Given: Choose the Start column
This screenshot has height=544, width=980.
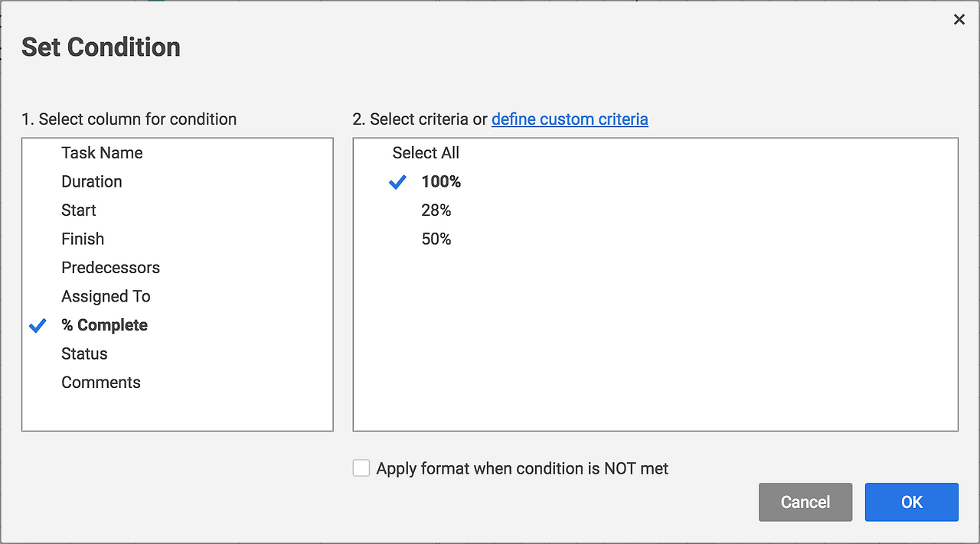Looking at the screenshot, I should [x=79, y=210].
